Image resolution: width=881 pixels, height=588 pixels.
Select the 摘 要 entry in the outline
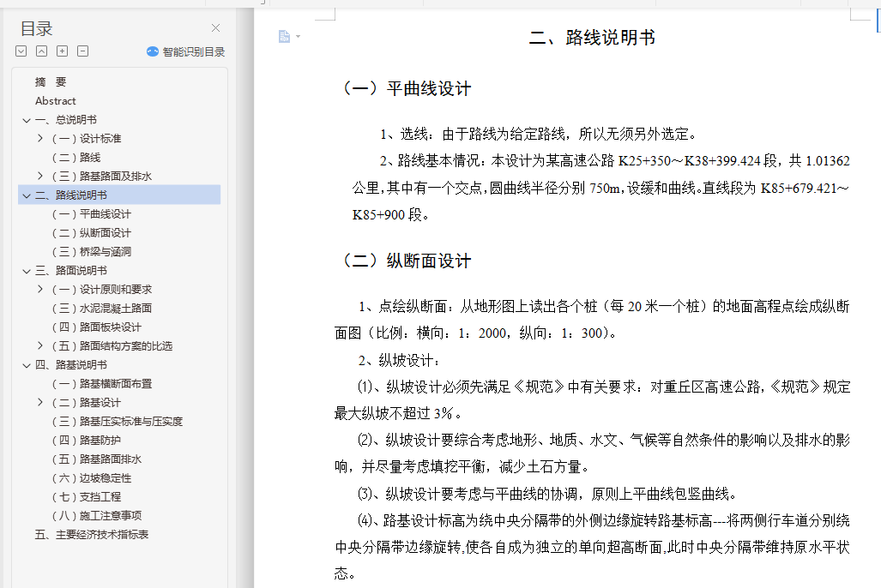pyautogui.click(x=51, y=82)
